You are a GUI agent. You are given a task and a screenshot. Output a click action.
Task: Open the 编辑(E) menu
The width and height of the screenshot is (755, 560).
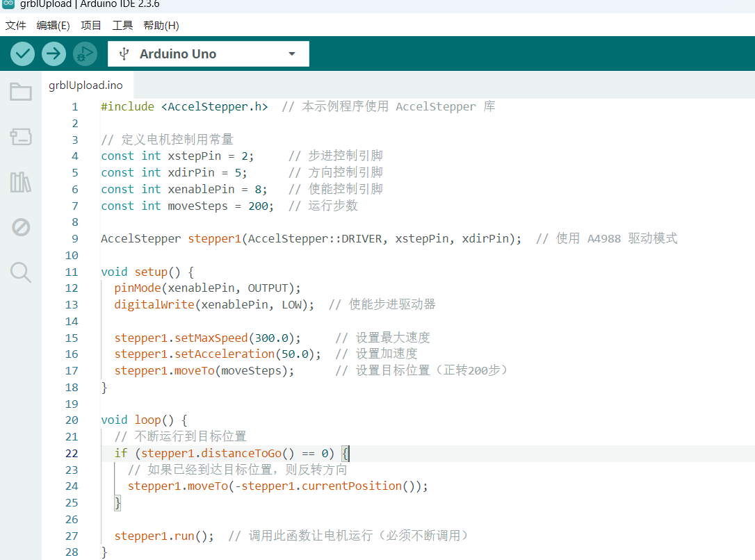53,26
